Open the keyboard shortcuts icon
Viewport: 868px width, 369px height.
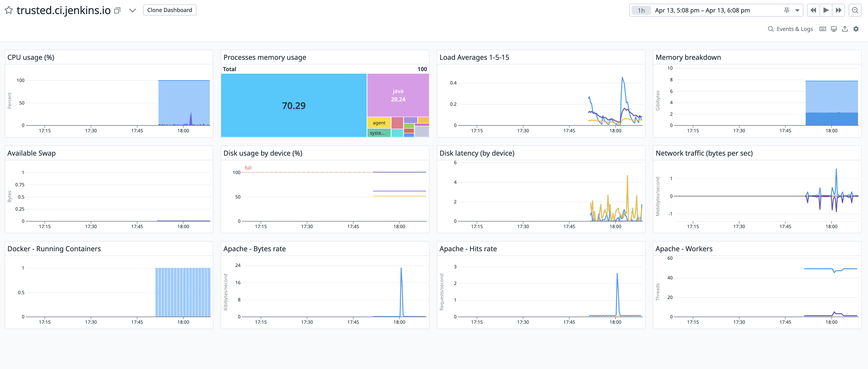click(x=823, y=29)
